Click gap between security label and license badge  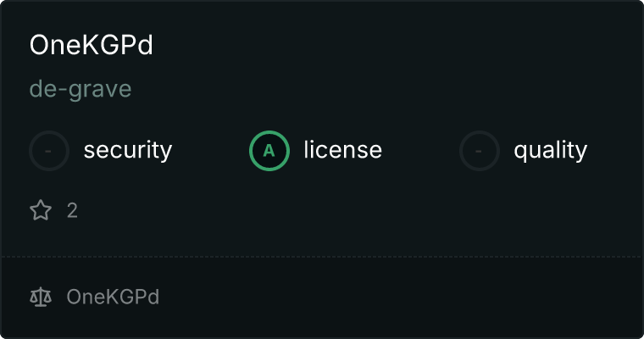[211, 151]
